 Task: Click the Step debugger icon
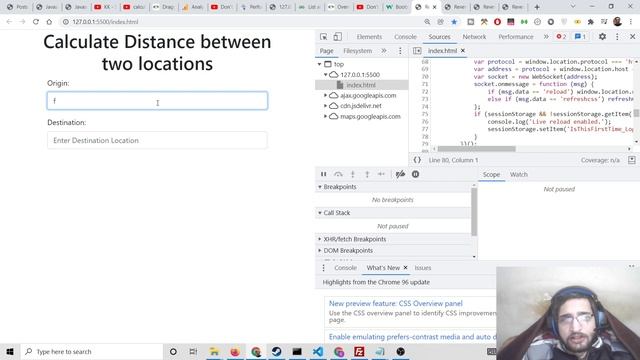(x=381, y=174)
